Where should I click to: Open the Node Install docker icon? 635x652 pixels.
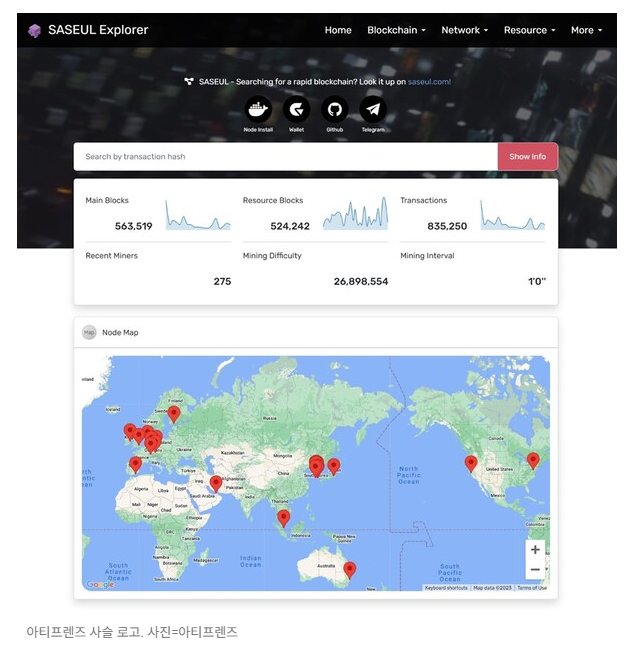click(258, 109)
